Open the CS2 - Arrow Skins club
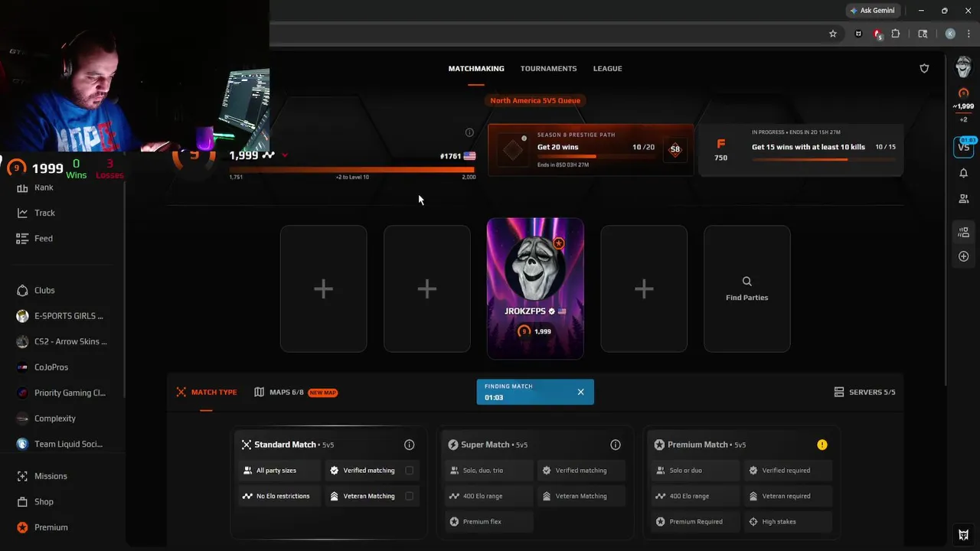Viewport: 980px width, 551px height. coord(61,341)
